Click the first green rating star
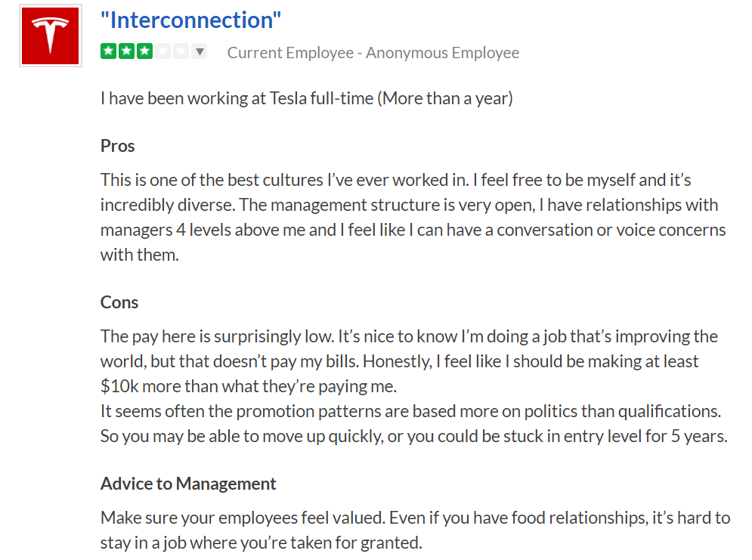 pos(109,51)
